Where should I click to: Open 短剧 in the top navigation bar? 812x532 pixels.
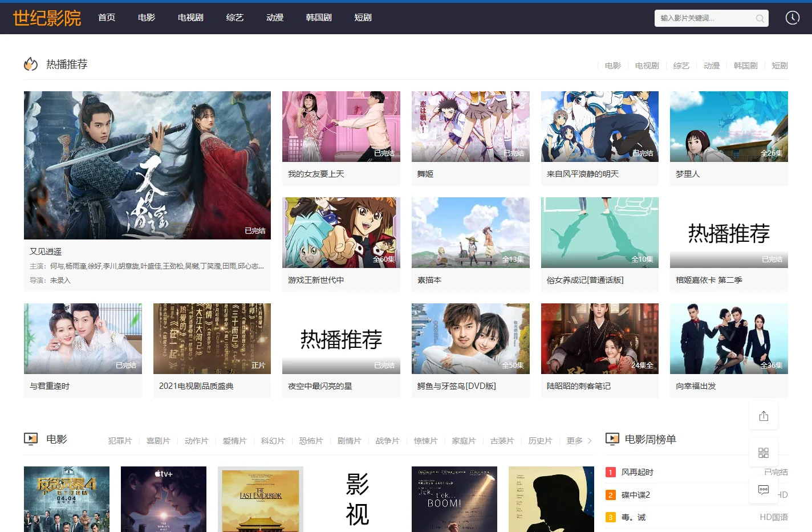363,18
